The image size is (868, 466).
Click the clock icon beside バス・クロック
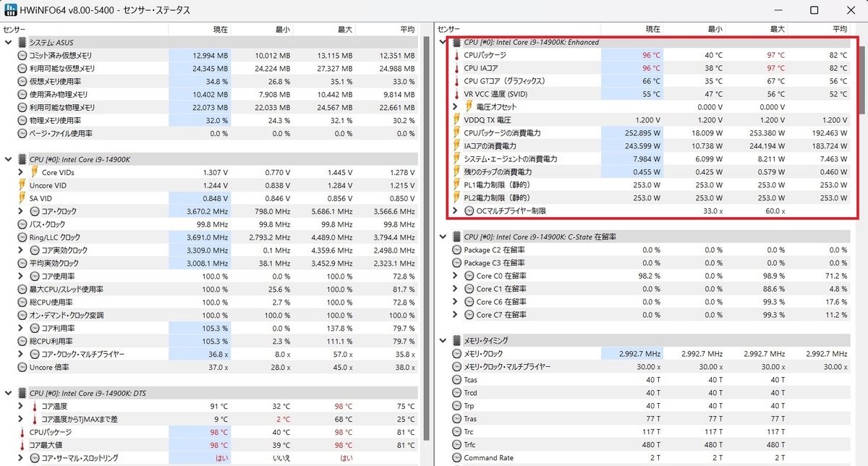tap(22, 224)
